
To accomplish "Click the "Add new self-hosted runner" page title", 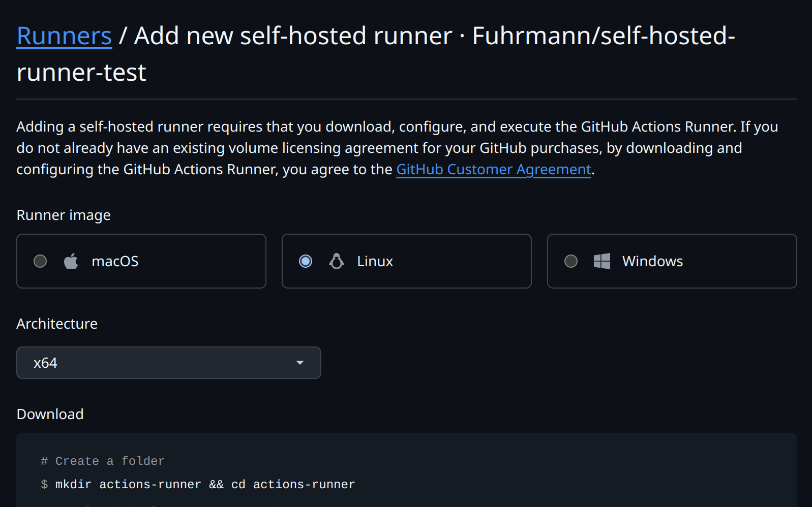I will point(293,36).
